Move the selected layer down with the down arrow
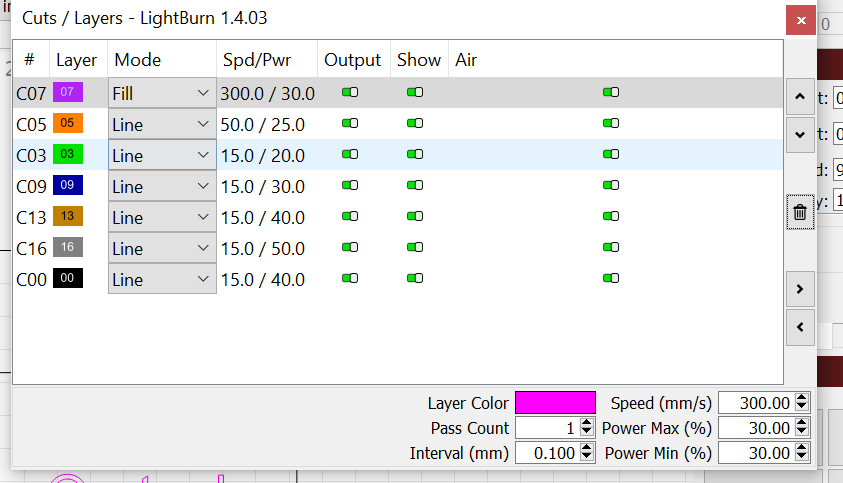The image size is (843, 483). pos(800,135)
